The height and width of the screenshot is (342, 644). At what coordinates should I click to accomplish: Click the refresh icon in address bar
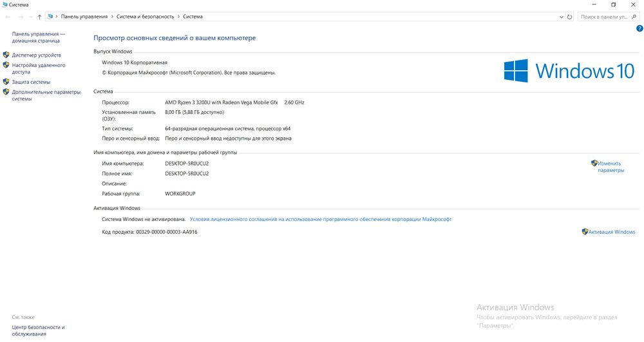point(570,17)
